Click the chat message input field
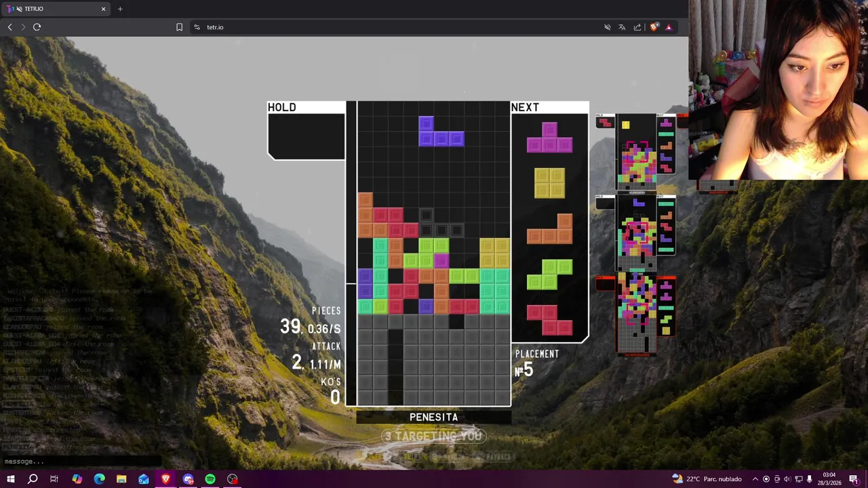The height and width of the screenshot is (488, 868). point(80,462)
